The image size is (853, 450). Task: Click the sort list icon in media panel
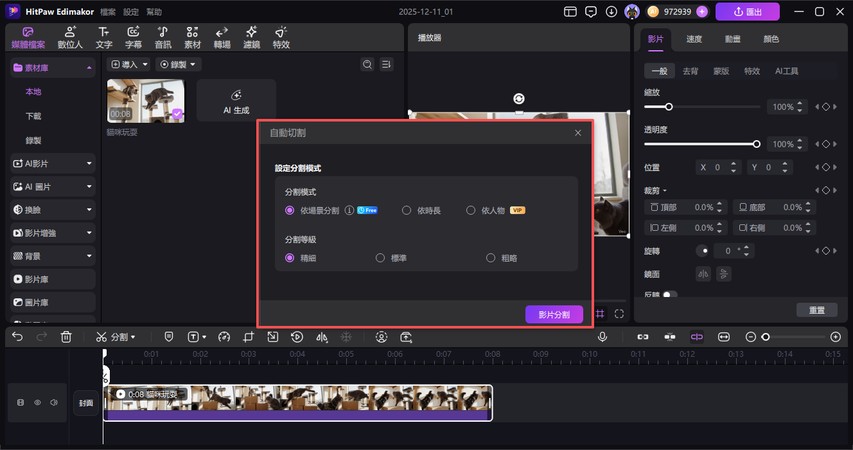386,64
